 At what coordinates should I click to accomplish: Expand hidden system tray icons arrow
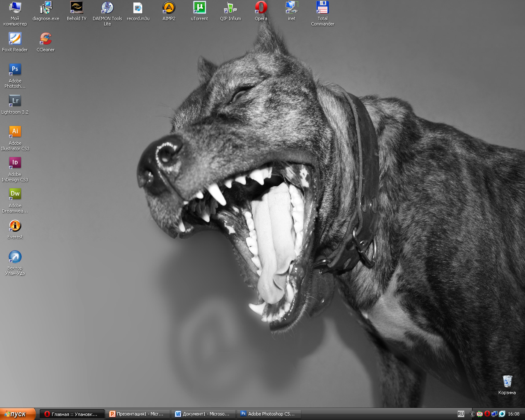coord(472,414)
